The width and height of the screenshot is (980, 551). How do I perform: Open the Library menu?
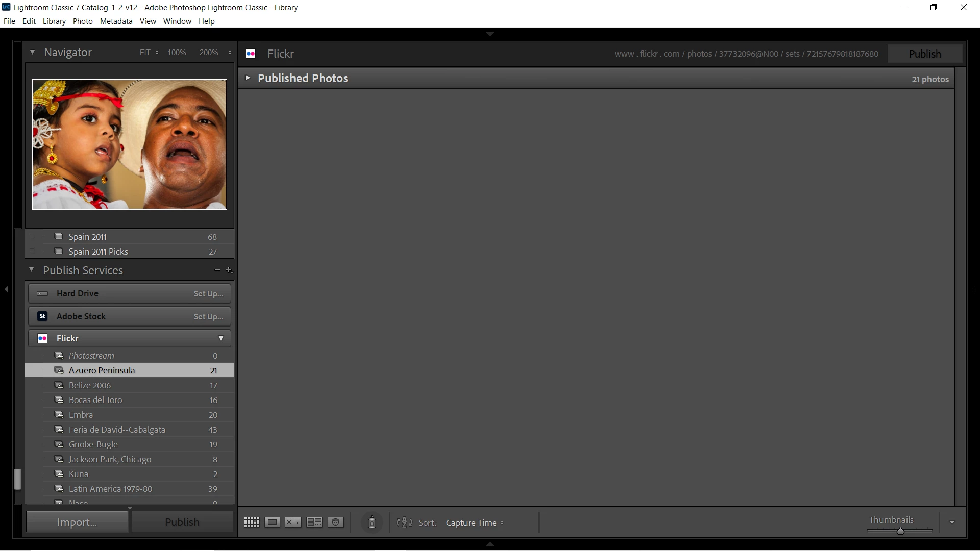(x=54, y=21)
